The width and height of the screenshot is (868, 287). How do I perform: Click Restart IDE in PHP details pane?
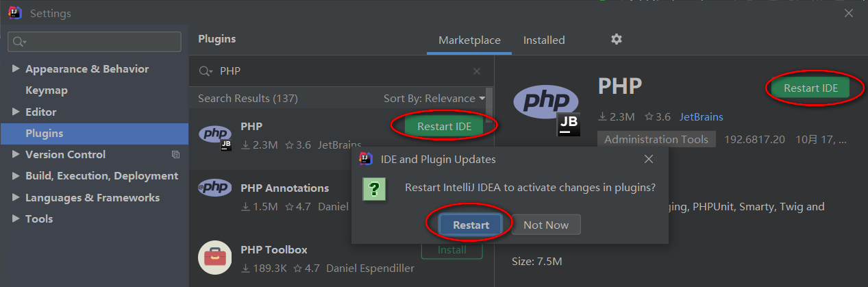(x=811, y=88)
